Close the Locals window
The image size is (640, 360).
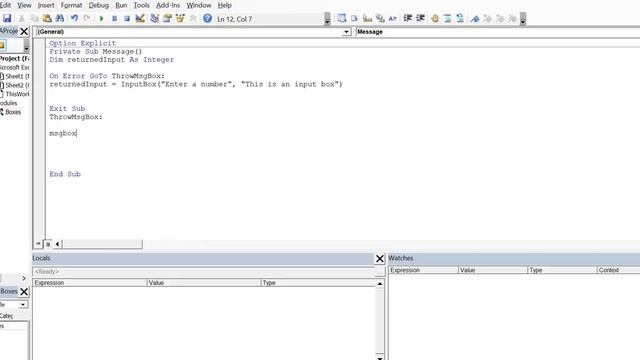380,258
